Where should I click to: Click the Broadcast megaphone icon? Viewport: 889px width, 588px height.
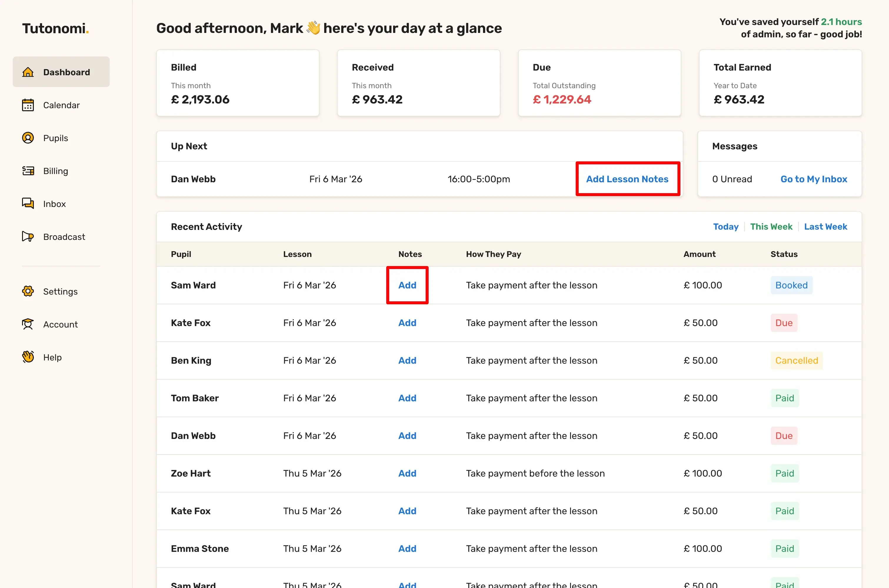tap(28, 237)
